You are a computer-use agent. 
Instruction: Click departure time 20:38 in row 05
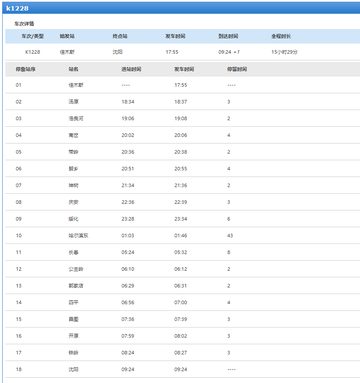point(181,152)
